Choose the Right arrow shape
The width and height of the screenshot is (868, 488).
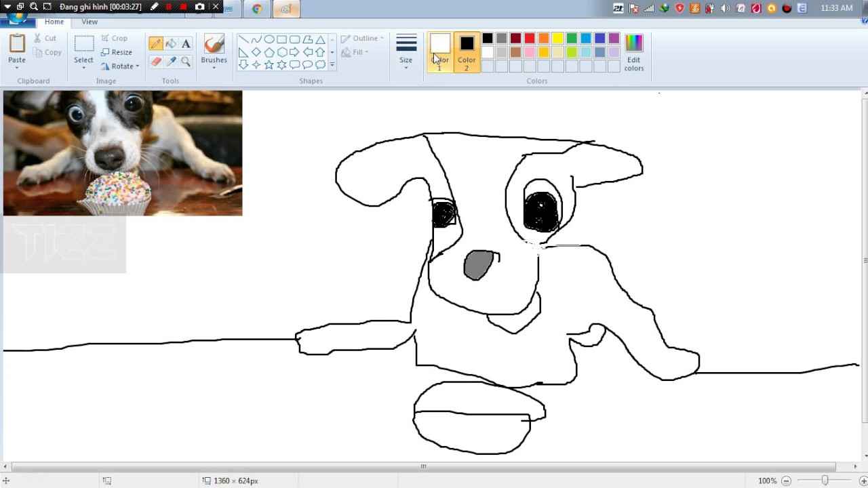[x=294, y=52]
